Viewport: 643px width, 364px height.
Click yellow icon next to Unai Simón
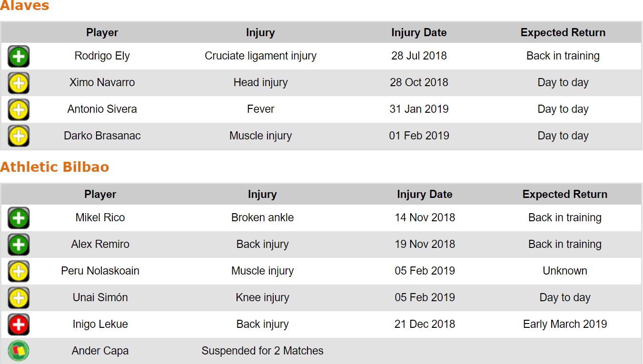[x=19, y=298]
